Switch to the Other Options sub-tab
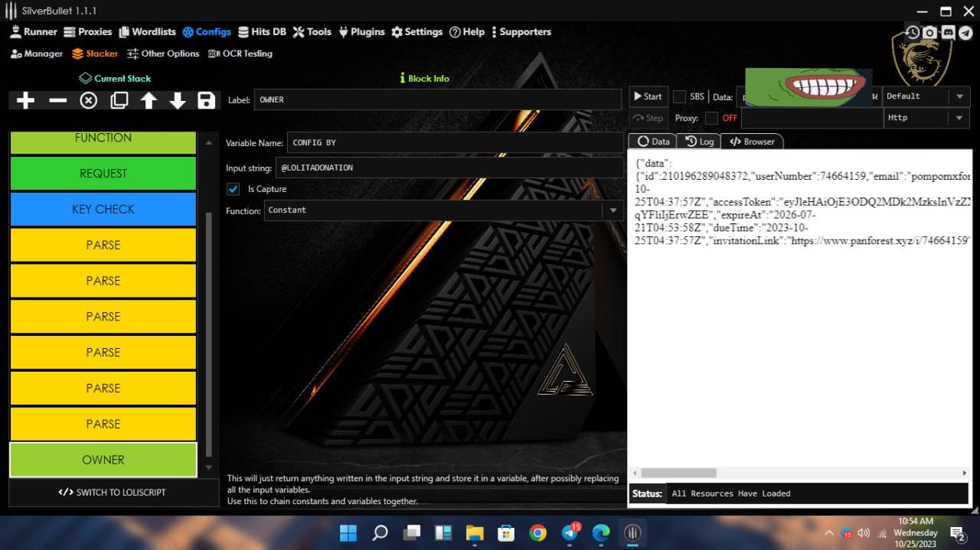The width and height of the screenshot is (980, 550). click(x=163, y=54)
